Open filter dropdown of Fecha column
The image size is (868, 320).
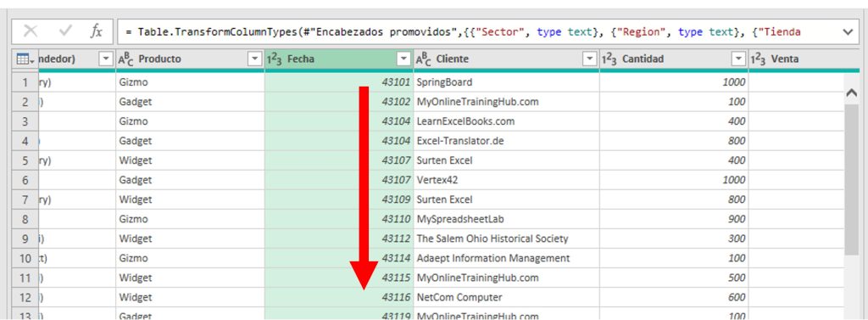coord(404,59)
